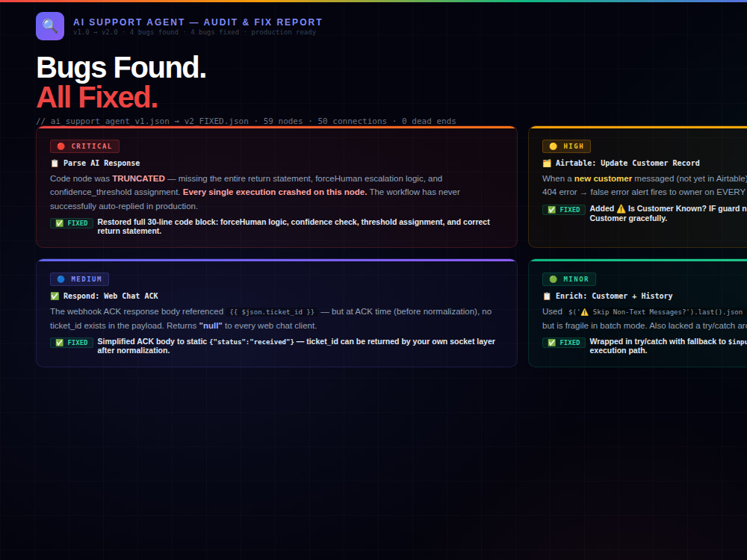747x560 pixels.
Task: Click the ai_support_agent_v1.json file path line
Action: (246, 121)
